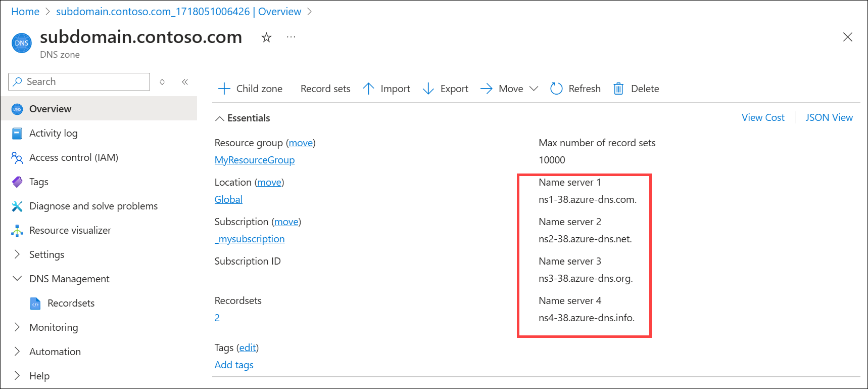
Task: Click the JSON View link
Action: pyautogui.click(x=829, y=118)
